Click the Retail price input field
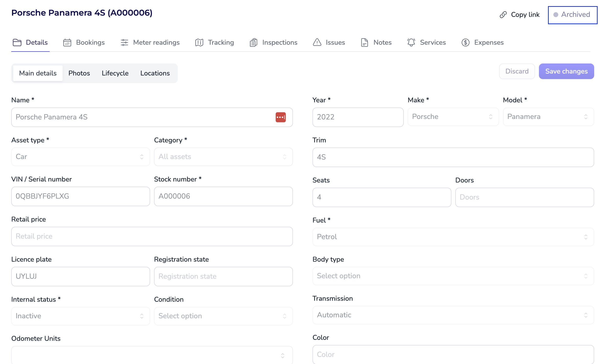The height and width of the screenshot is (364, 603). 152,236
